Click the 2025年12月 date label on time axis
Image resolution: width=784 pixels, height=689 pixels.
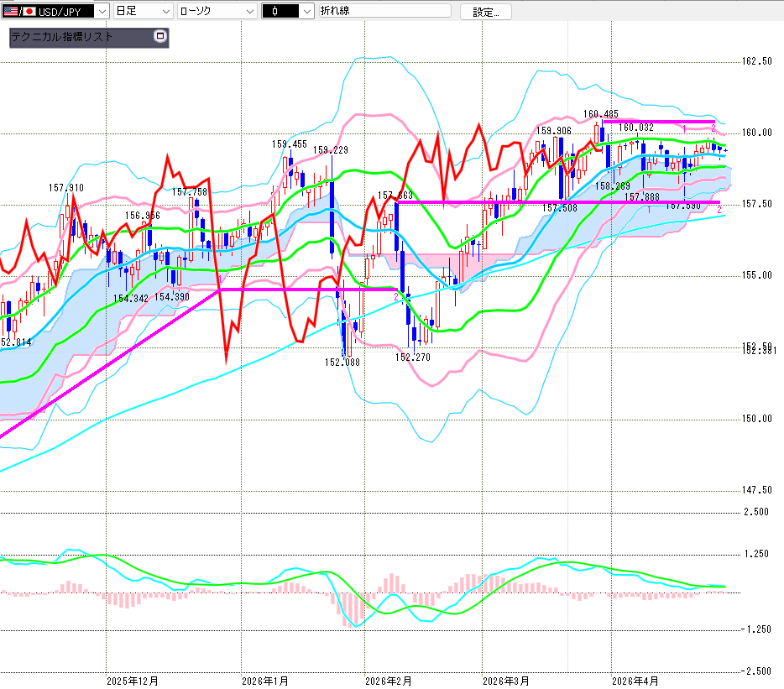tap(133, 680)
